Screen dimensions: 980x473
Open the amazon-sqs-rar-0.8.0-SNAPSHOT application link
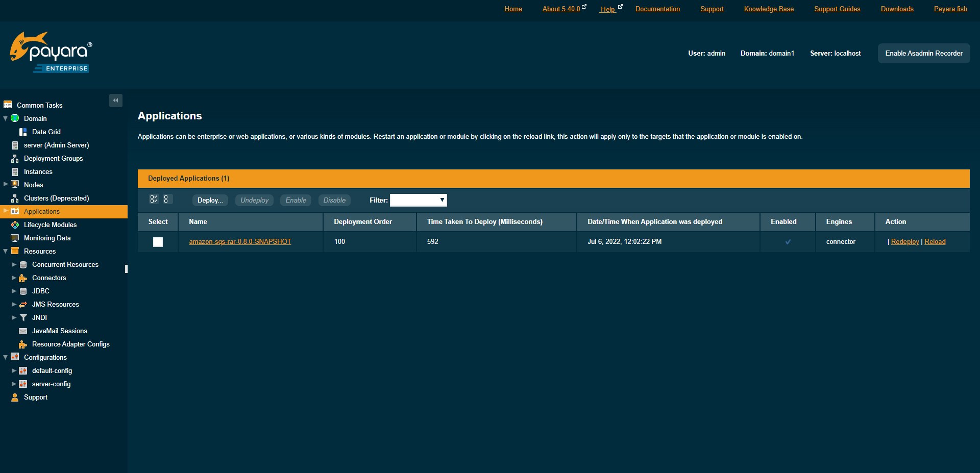tap(240, 241)
